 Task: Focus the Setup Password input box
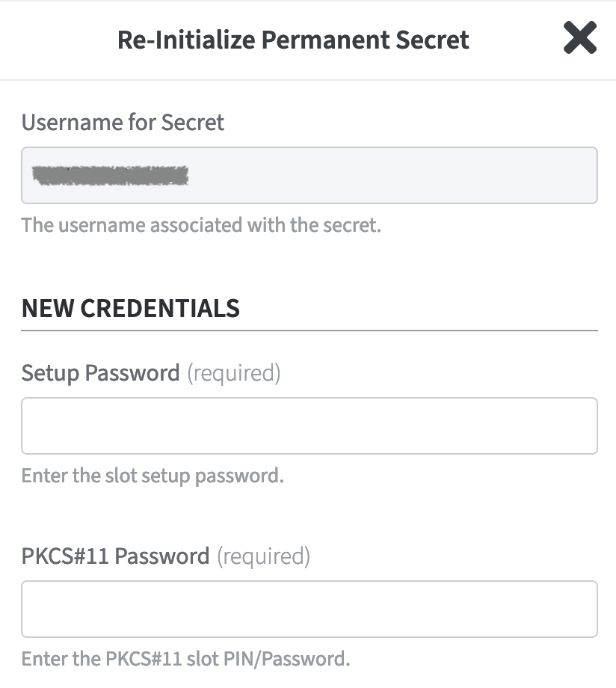[309, 426]
